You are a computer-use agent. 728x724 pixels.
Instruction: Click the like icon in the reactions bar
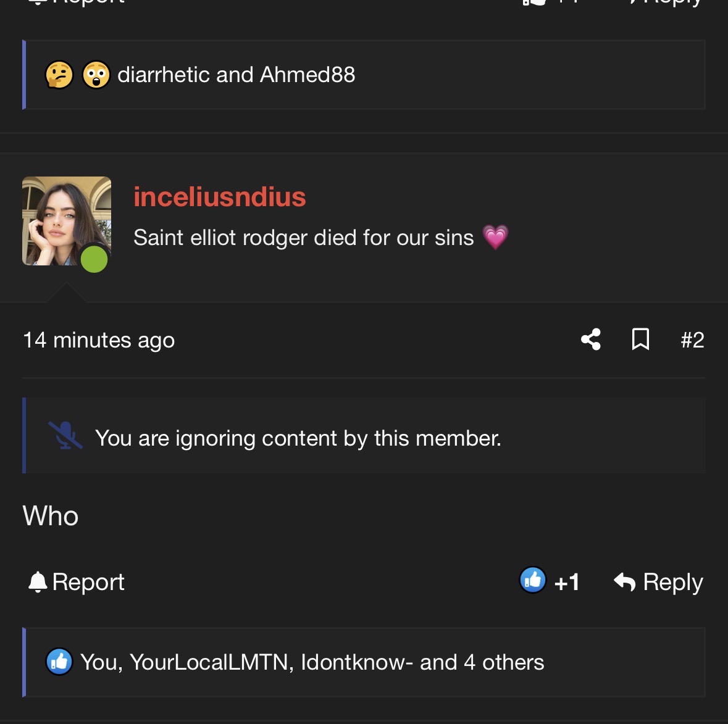59,661
